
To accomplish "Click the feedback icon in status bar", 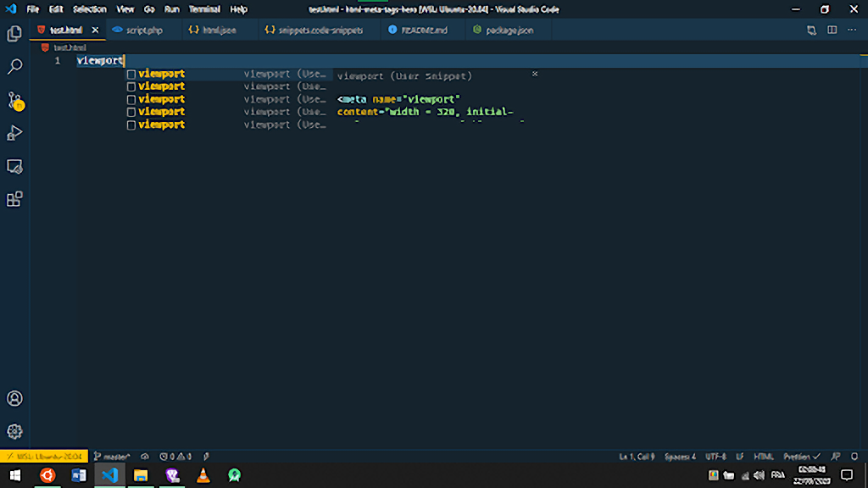I will point(836,457).
